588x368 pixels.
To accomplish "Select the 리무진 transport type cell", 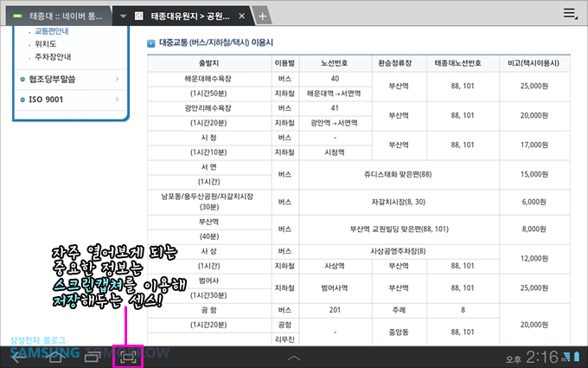I will pyautogui.click(x=285, y=339).
